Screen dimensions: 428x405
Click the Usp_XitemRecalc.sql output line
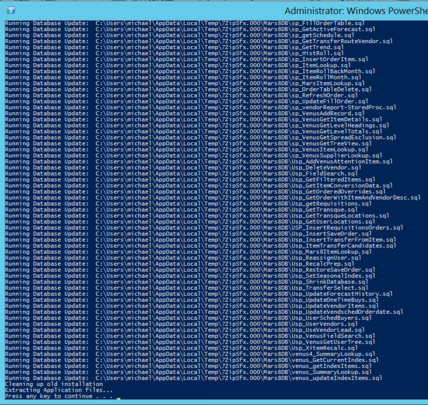(x=181, y=348)
